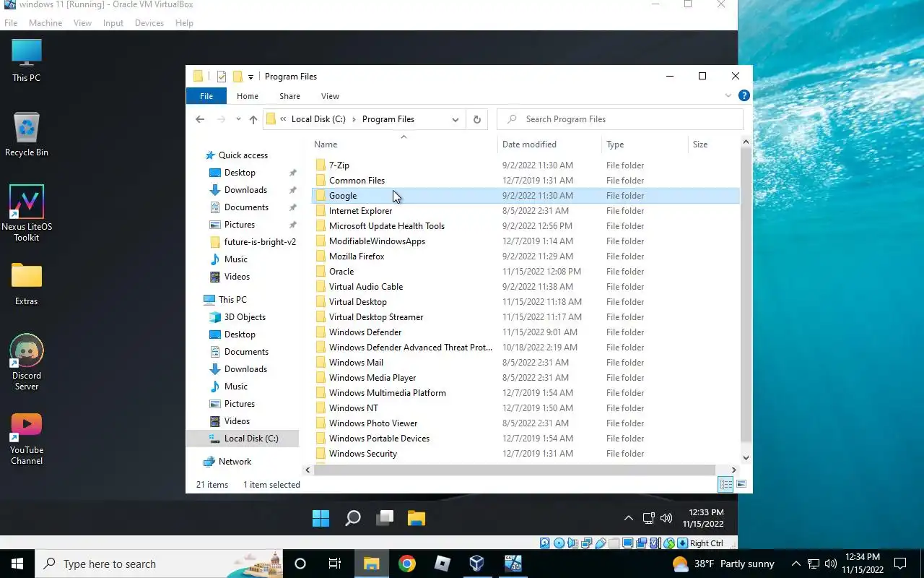Sort by Name column header

pos(404,144)
